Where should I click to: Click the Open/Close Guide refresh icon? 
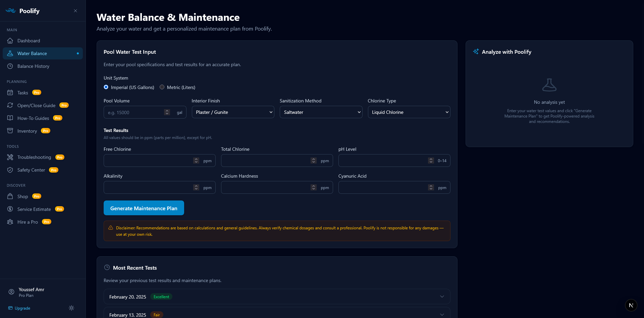[x=10, y=105]
